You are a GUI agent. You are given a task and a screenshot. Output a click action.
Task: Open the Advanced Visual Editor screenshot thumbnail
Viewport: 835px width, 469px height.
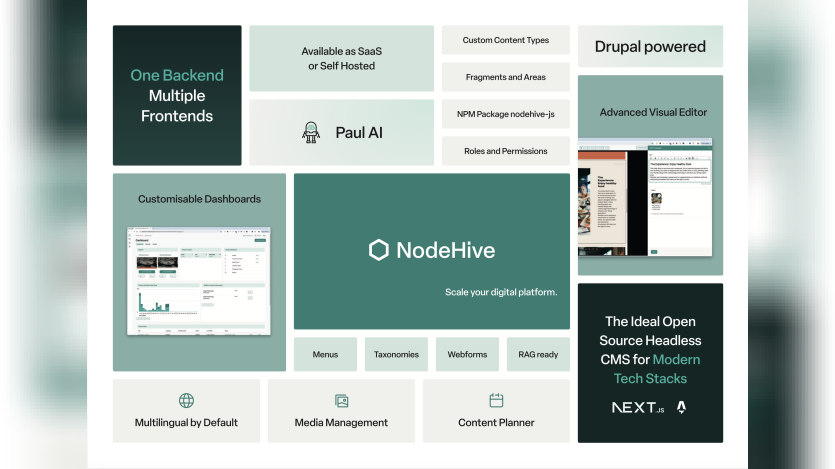645,198
